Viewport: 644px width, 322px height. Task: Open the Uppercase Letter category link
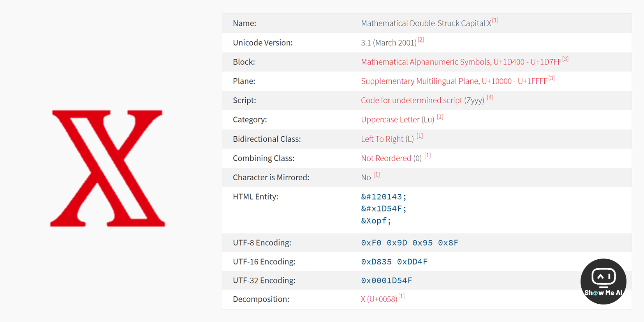tap(390, 120)
